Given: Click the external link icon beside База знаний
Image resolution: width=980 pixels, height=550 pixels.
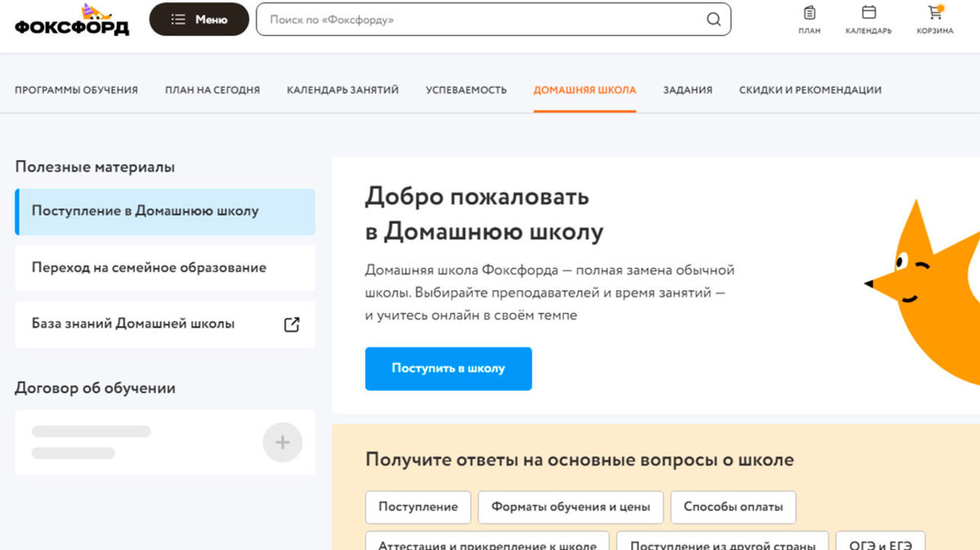Looking at the screenshot, I should (292, 325).
